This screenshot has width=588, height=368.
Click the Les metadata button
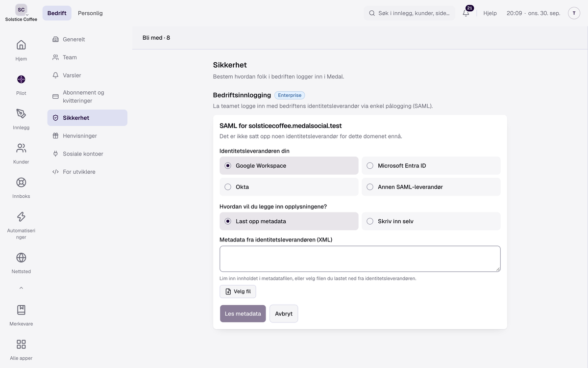(243, 314)
